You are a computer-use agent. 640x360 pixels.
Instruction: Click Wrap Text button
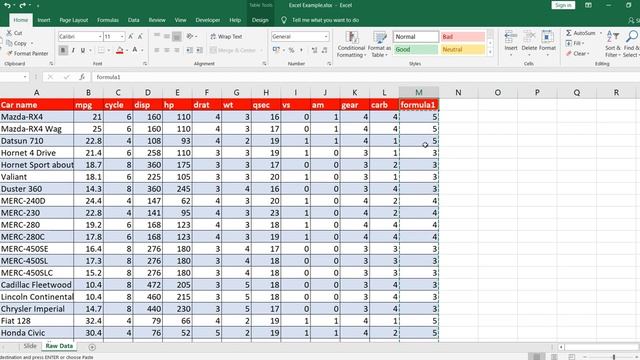coord(227,36)
